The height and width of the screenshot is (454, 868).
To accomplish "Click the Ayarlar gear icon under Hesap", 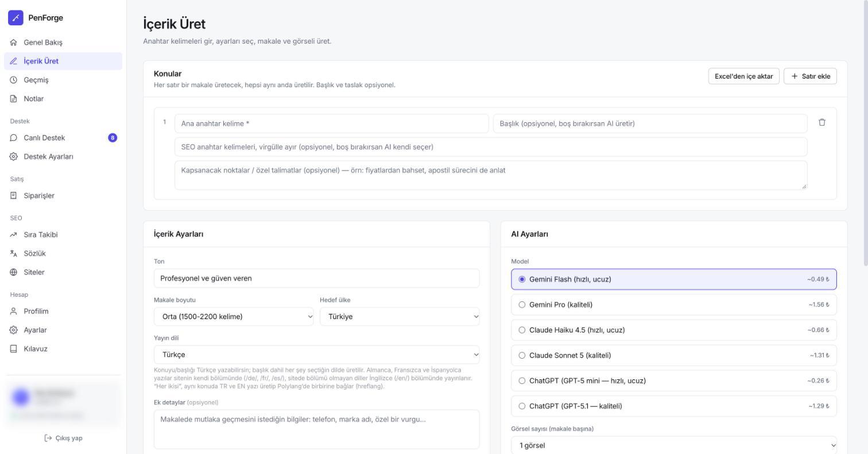I will (x=14, y=330).
